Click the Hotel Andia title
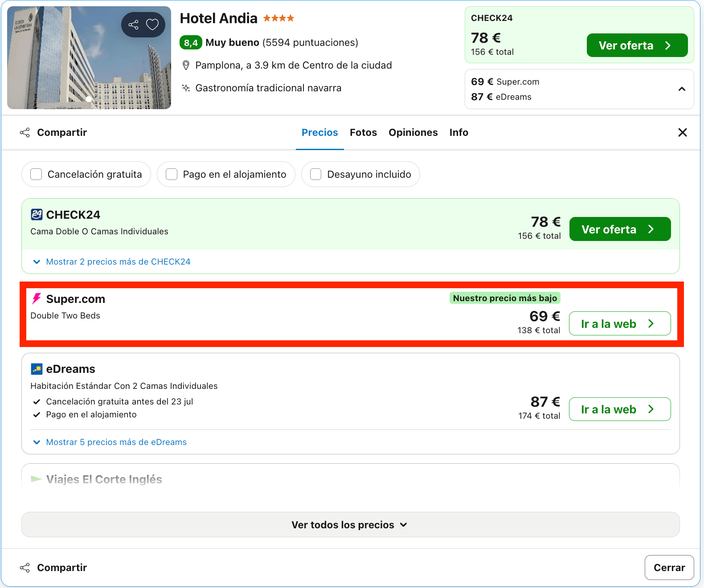This screenshot has height=588, width=704. click(x=218, y=18)
